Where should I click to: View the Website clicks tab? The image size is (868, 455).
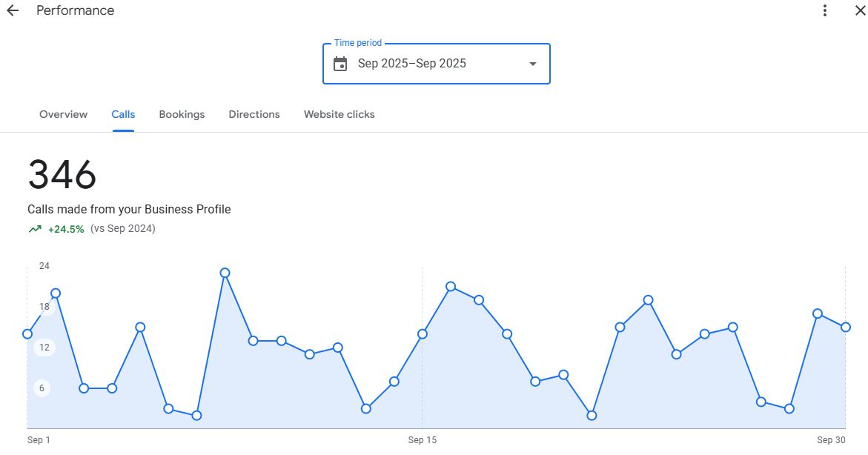pyautogui.click(x=339, y=115)
